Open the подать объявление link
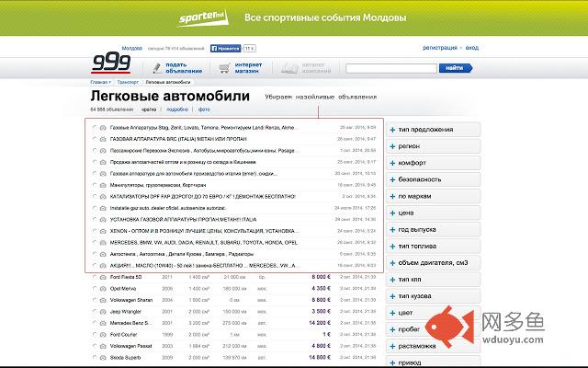 [x=184, y=68]
